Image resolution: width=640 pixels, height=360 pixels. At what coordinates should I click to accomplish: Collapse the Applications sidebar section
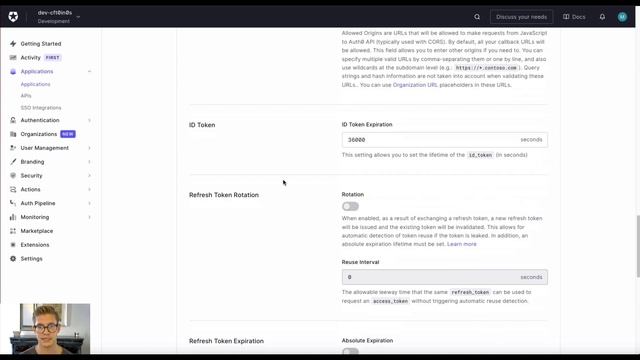[x=89, y=71]
